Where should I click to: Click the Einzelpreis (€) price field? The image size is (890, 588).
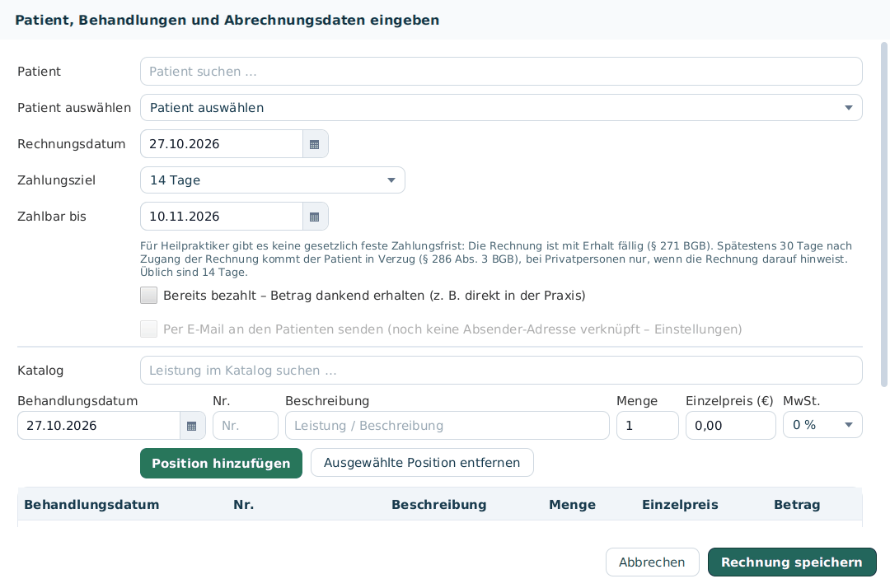(x=730, y=426)
